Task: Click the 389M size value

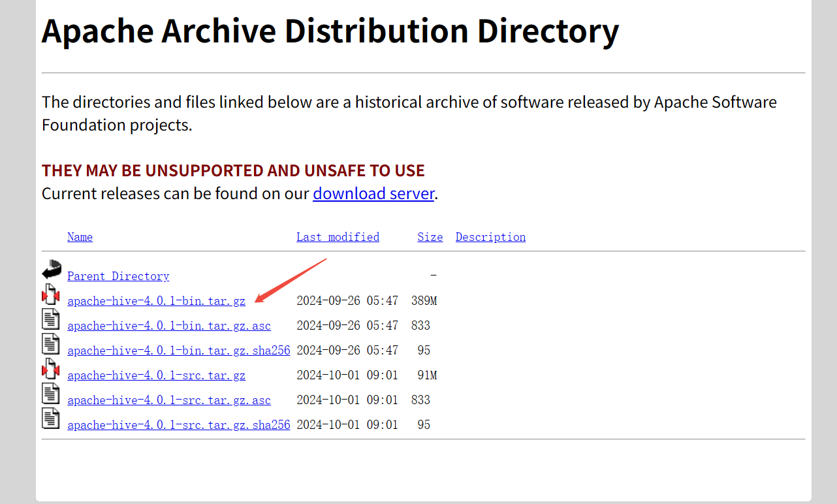Action: [424, 301]
